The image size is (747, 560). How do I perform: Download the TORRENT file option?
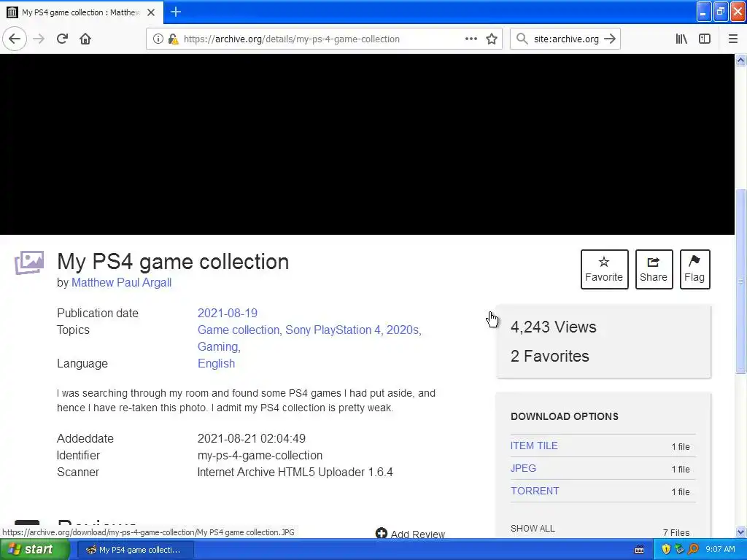point(535,491)
